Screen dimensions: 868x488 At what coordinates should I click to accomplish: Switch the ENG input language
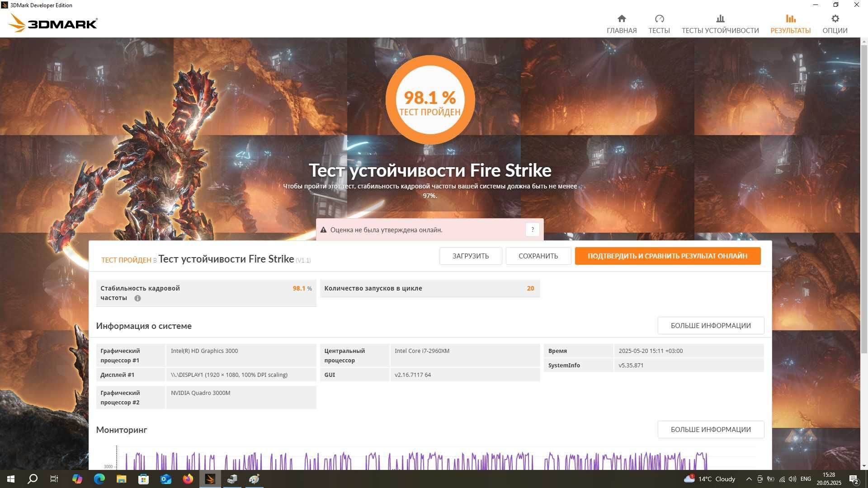(x=806, y=479)
